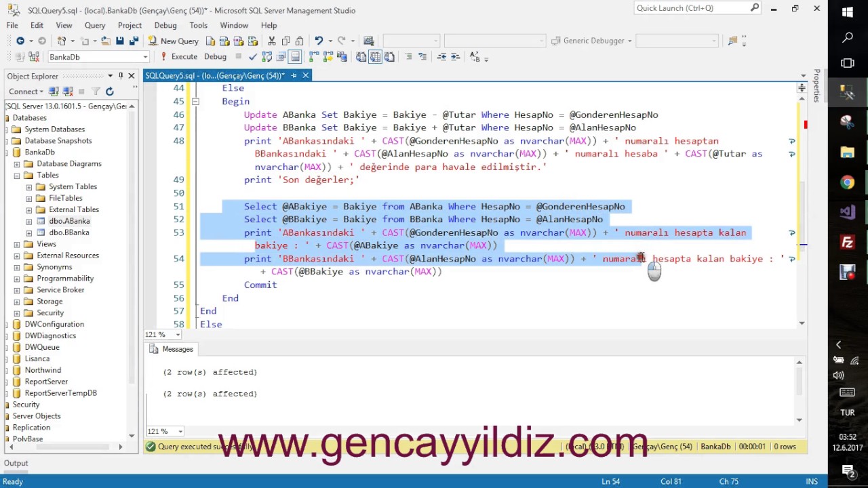This screenshot has width=868, height=488.
Task: Click Refresh icon in Object Explorer
Action: [x=110, y=91]
